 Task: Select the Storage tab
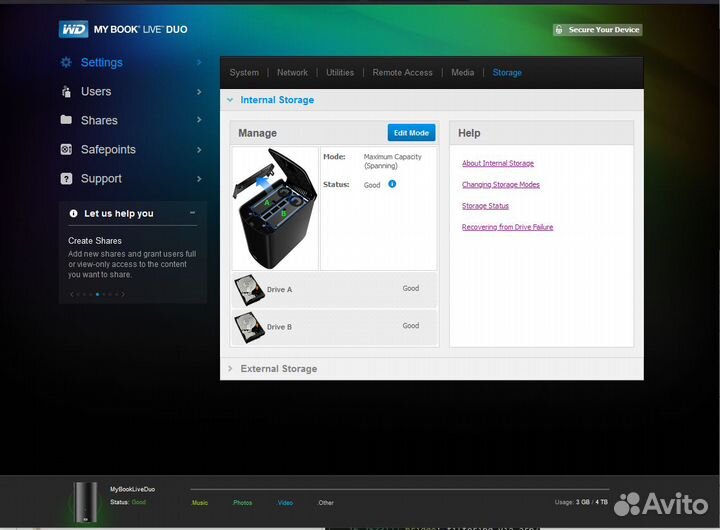(x=507, y=73)
